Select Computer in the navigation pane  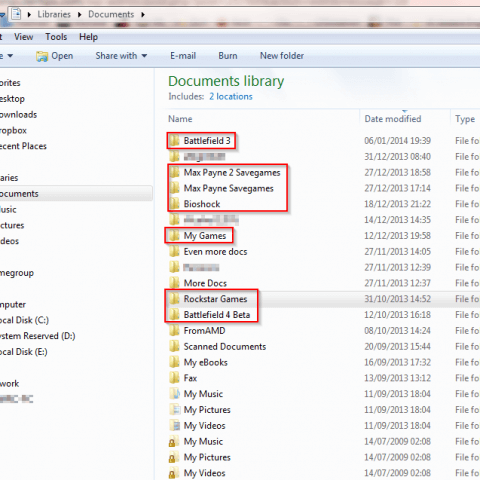pyautogui.click(x=13, y=305)
